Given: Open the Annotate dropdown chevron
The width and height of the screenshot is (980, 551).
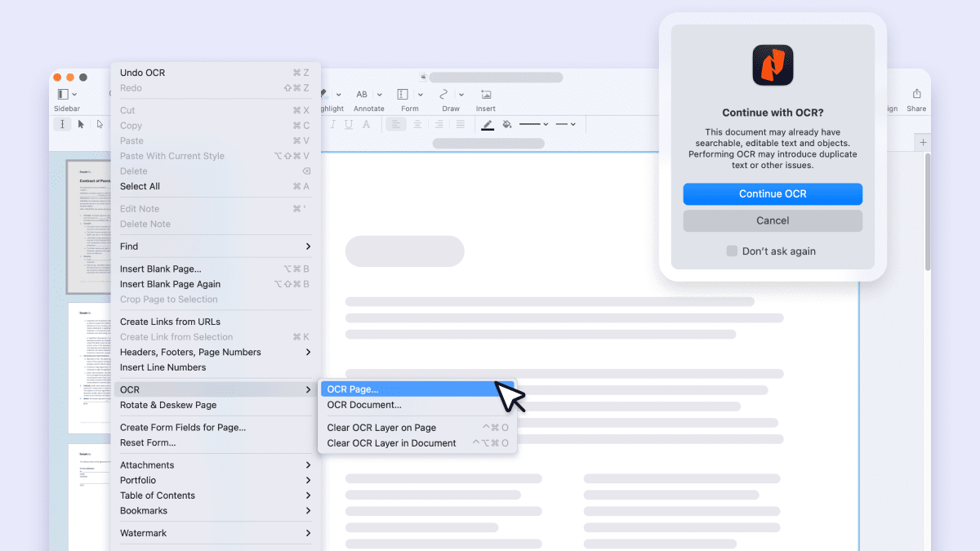Looking at the screenshot, I should (380, 96).
